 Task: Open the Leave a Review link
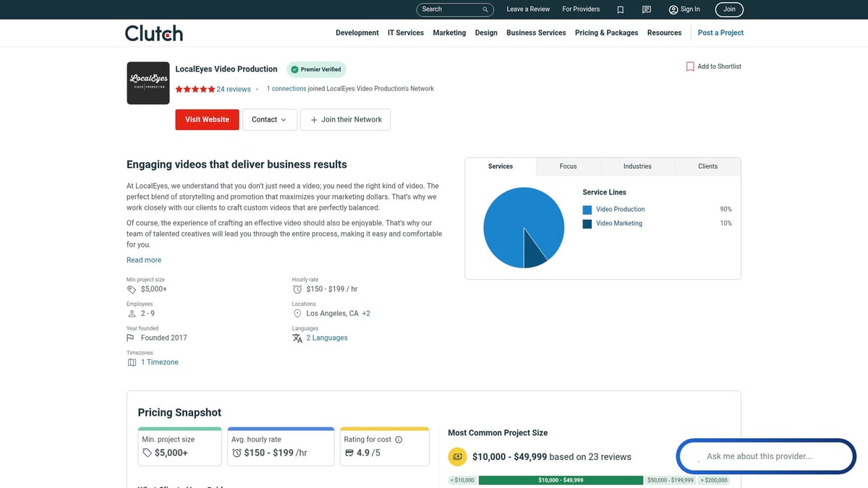click(x=528, y=9)
